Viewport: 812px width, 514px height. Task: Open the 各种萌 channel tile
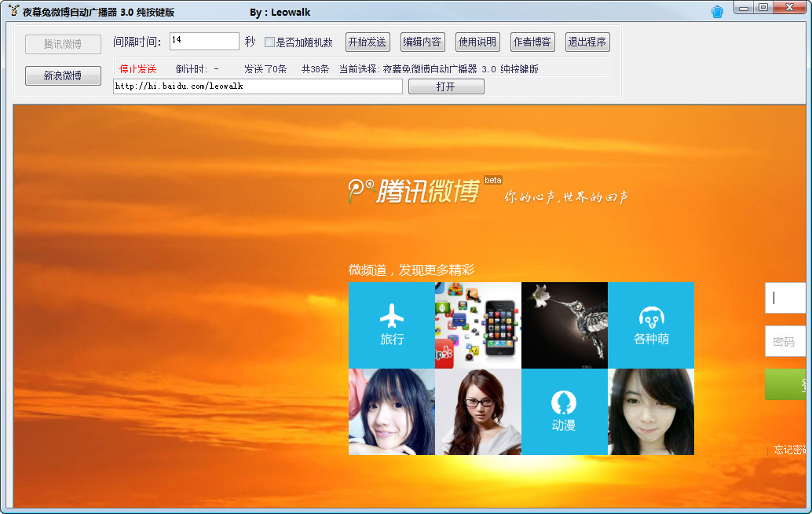coord(651,325)
